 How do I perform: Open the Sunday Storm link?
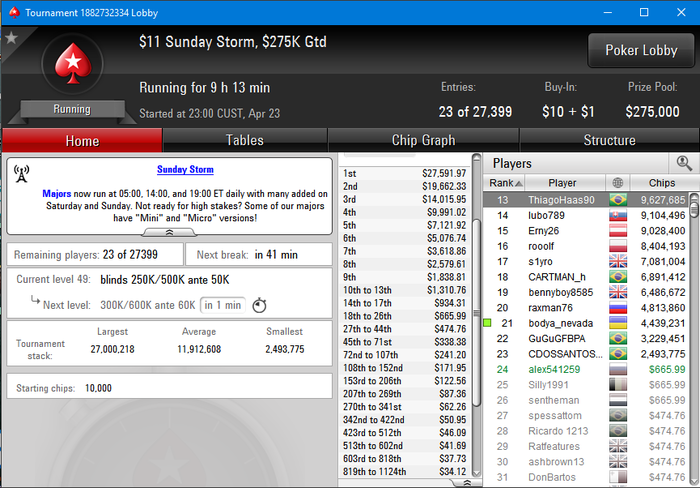[185, 169]
